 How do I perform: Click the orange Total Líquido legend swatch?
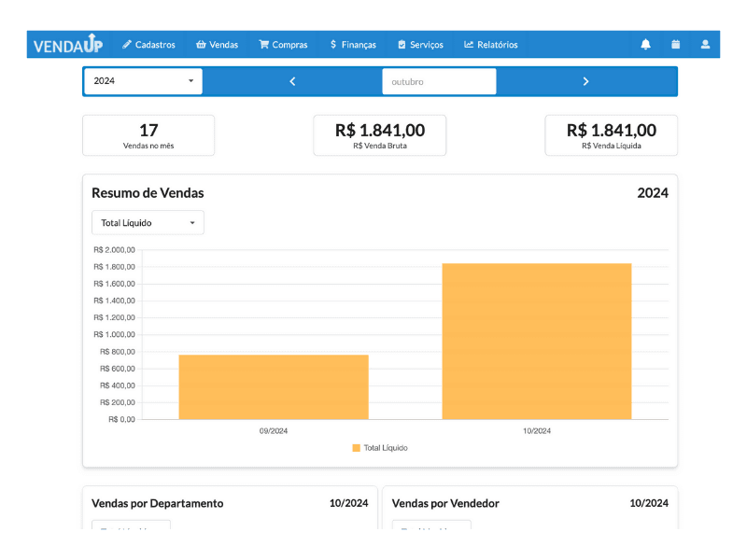(x=355, y=448)
